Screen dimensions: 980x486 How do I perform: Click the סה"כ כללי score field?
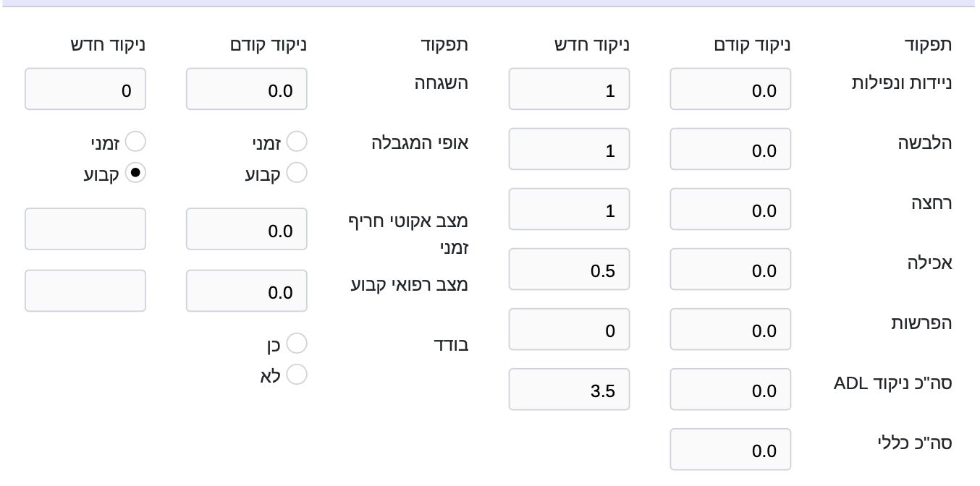click(x=730, y=449)
